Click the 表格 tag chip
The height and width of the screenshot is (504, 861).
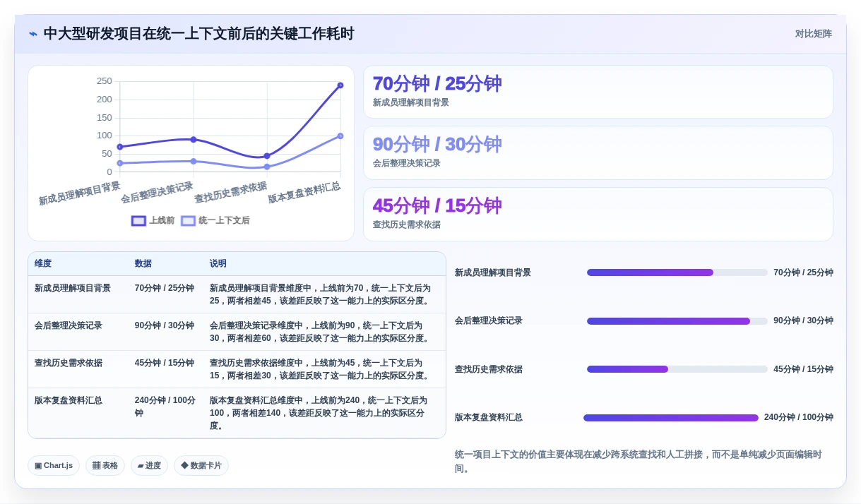pos(105,465)
